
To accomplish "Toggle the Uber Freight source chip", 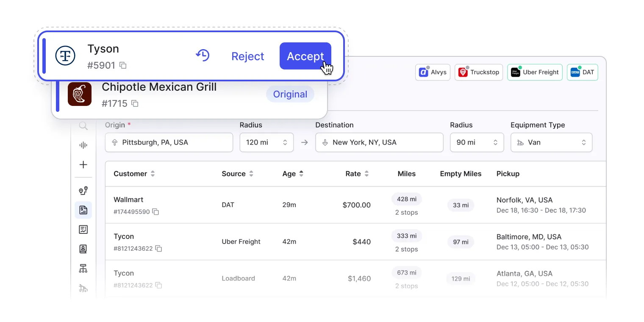I will pyautogui.click(x=535, y=72).
